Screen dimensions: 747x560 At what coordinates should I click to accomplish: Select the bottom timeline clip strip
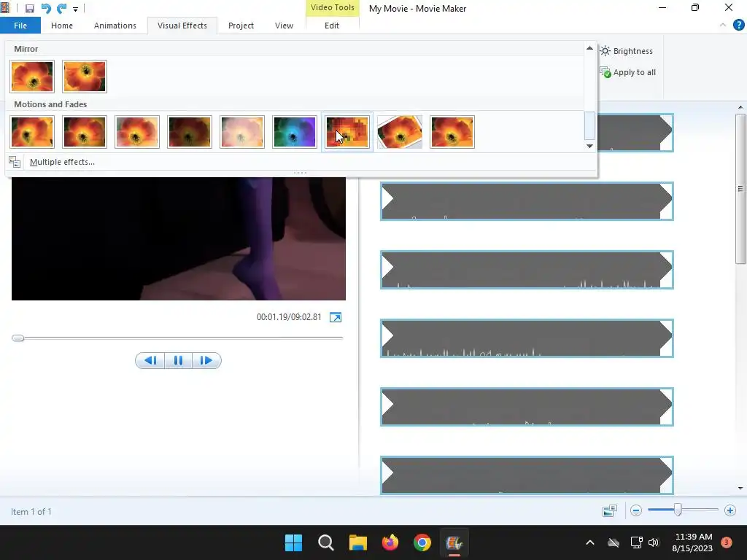[527, 475]
